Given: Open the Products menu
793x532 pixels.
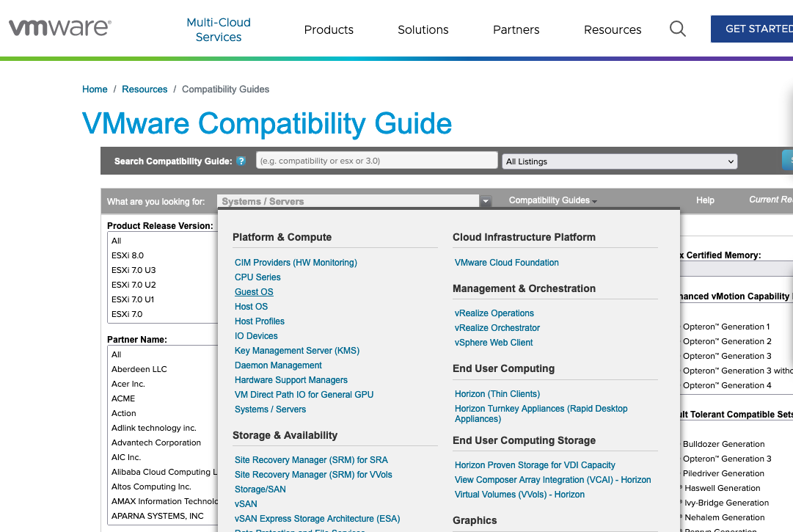Looking at the screenshot, I should click(329, 30).
